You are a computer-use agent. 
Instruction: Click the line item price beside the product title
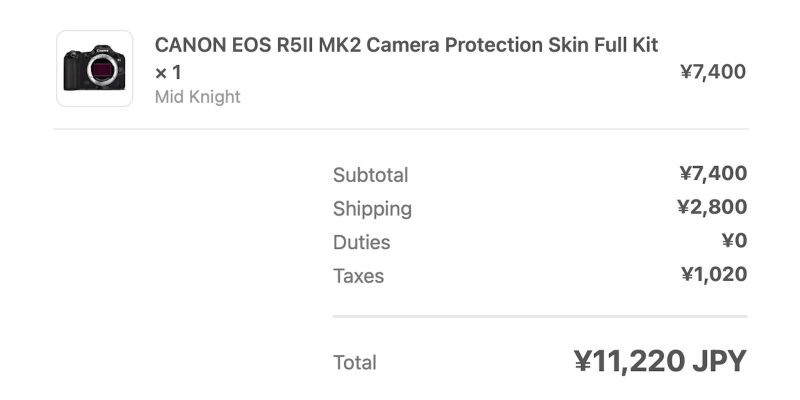tap(713, 72)
